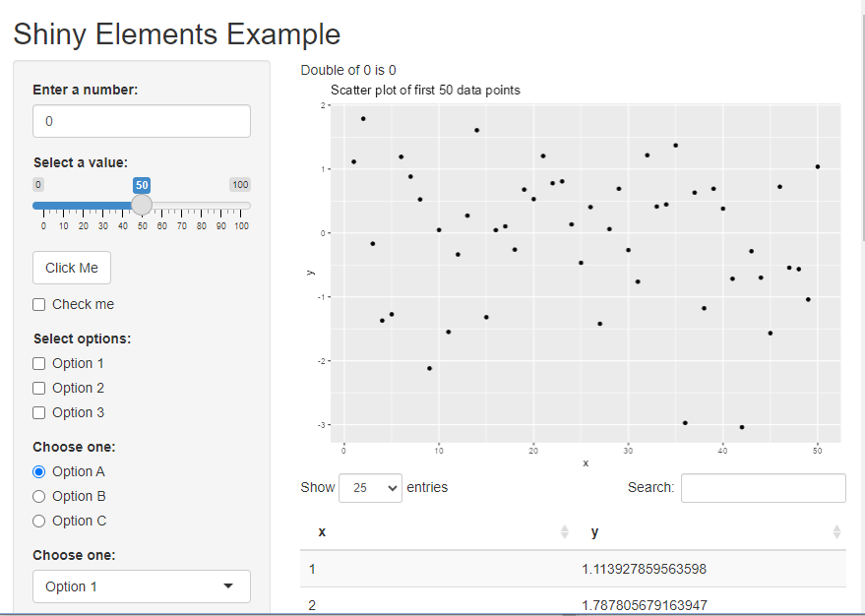Expand the Show entries count dropdown
The image size is (865, 616).
tap(370, 488)
